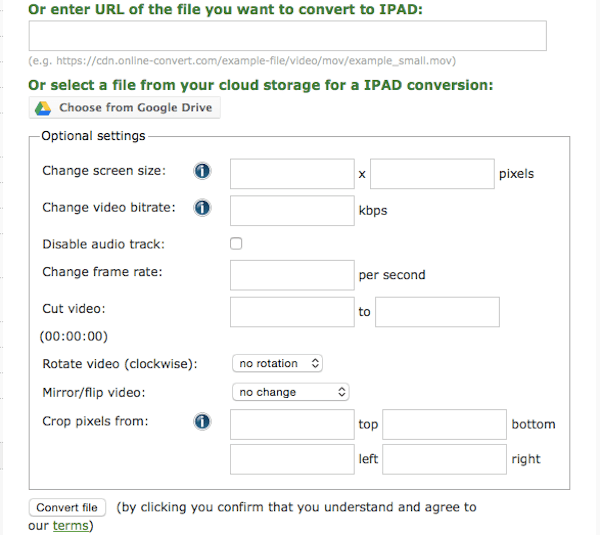Open info icon for Change screen size
This screenshot has height=535, width=600.
202,171
